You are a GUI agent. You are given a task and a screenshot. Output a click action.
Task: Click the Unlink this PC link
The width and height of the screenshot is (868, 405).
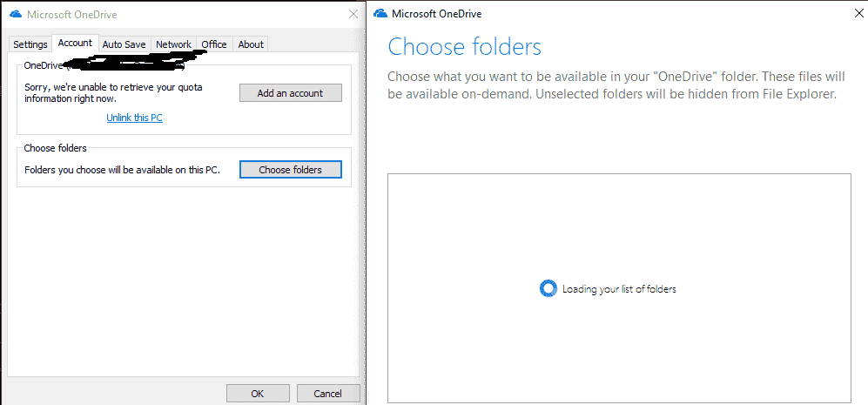[x=135, y=118]
